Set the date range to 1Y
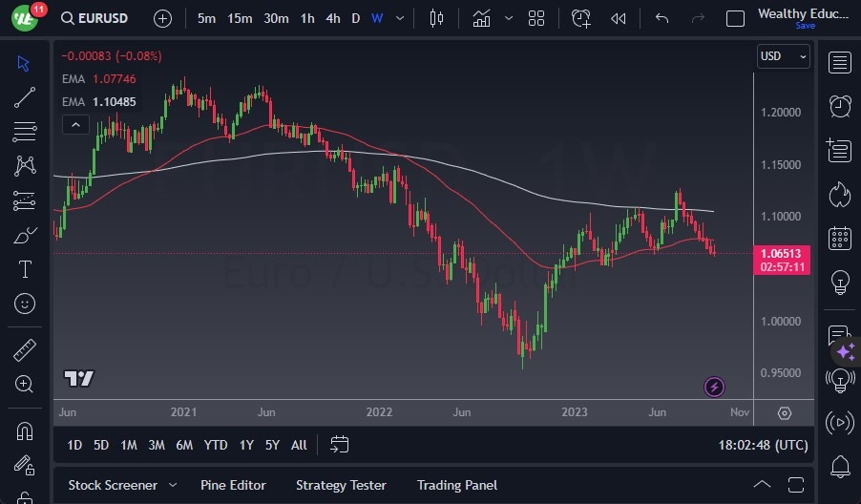The height and width of the screenshot is (504, 861). pos(246,445)
